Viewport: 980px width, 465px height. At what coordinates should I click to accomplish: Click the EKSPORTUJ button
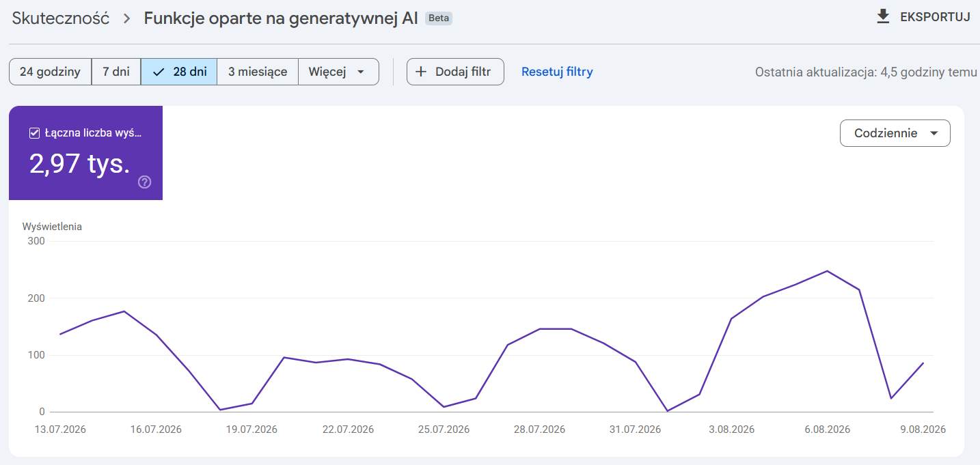923,17
